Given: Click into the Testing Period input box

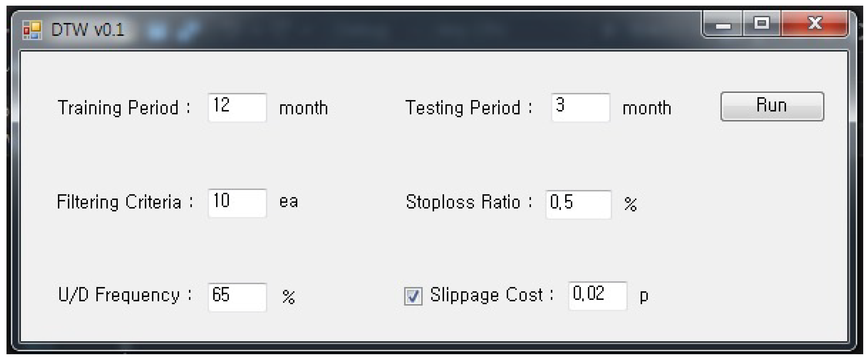Looking at the screenshot, I should point(580,107).
